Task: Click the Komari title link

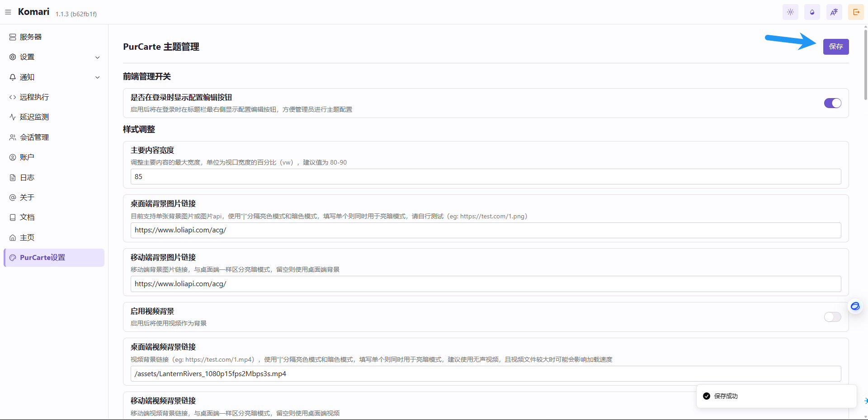Action: pos(33,12)
